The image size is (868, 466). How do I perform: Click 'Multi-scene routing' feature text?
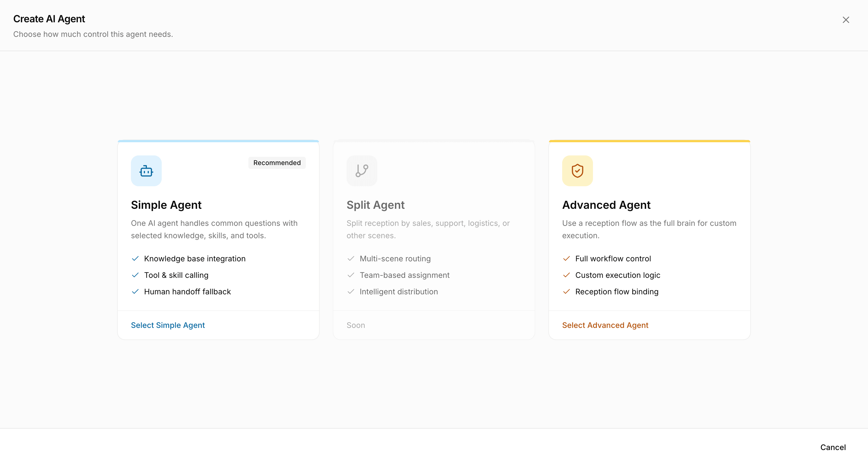pos(395,258)
